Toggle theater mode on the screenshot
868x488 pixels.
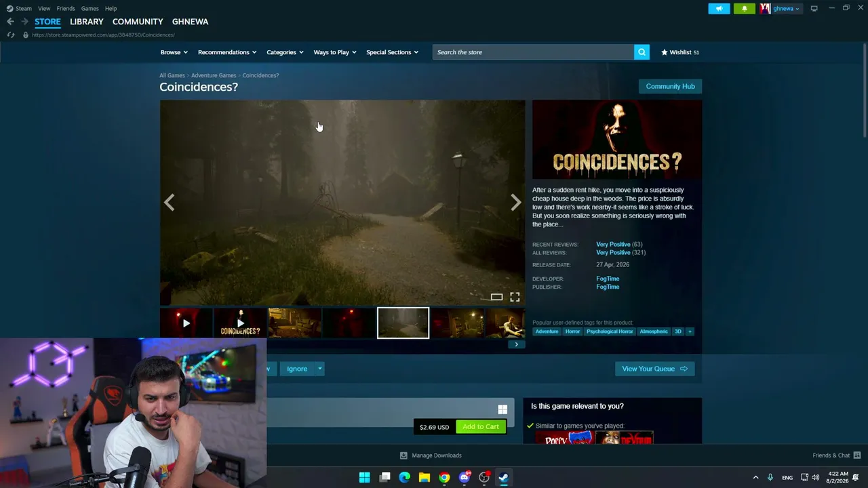(496, 297)
